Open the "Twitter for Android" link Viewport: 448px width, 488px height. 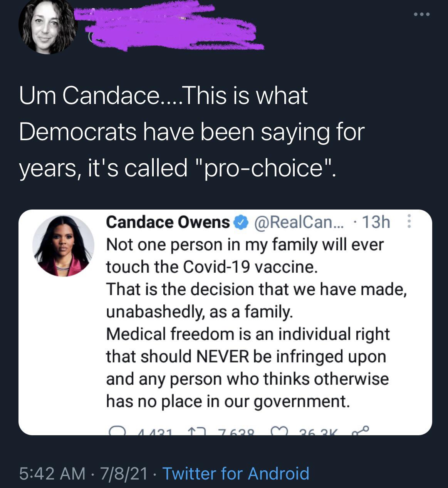tap(236, 473)
